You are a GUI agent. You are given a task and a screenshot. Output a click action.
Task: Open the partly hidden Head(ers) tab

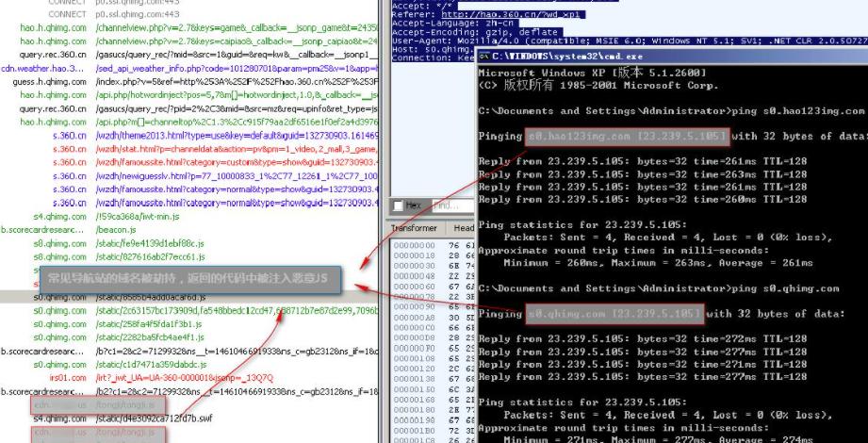(x=463, y=228)
